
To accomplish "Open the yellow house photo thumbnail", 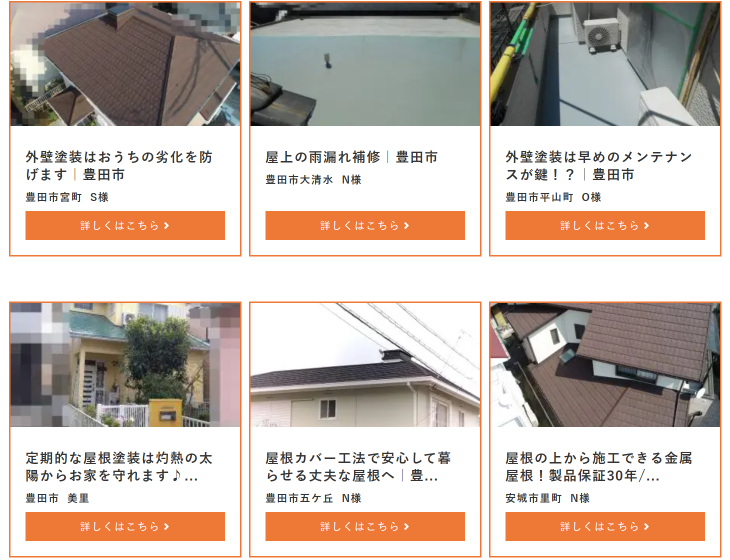I will pos(125,365).
